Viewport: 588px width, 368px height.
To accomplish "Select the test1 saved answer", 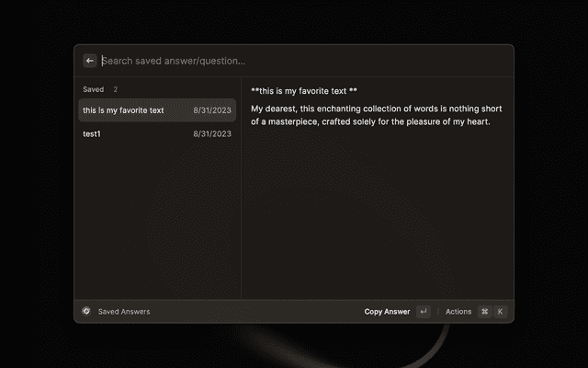I will point(92,133).
